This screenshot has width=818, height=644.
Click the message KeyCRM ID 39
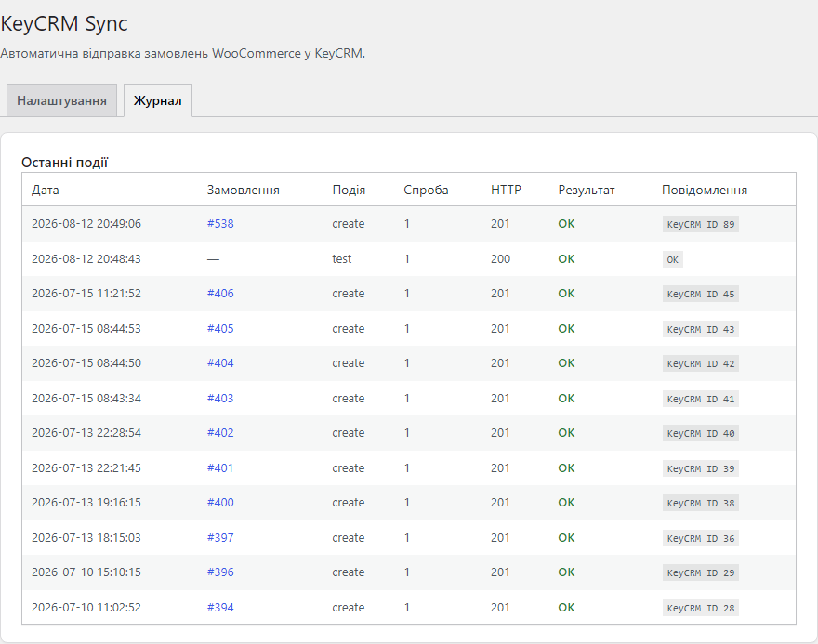pyautogui.click(x=701, y=468)
